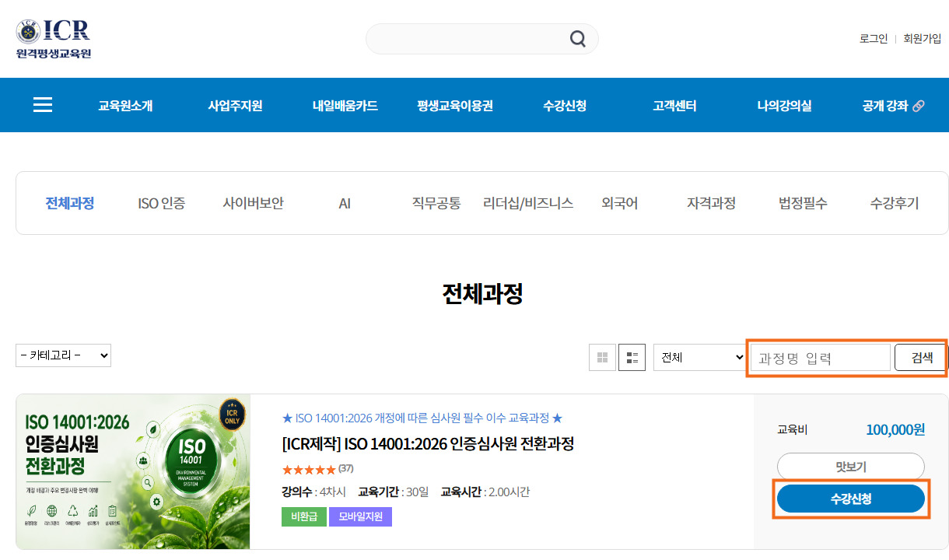
Task: Click the 100,000원 price text
Action: [x=895, y=429]
